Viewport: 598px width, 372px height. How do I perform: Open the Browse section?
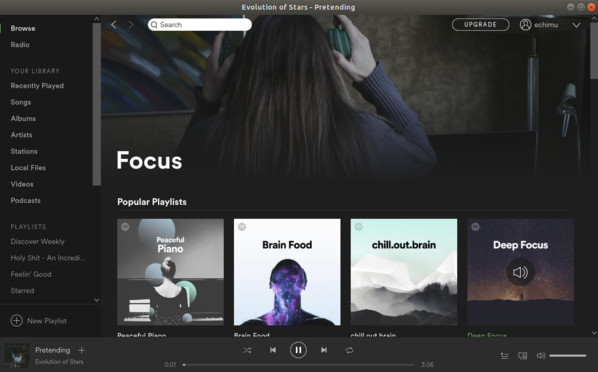[23, 28]
